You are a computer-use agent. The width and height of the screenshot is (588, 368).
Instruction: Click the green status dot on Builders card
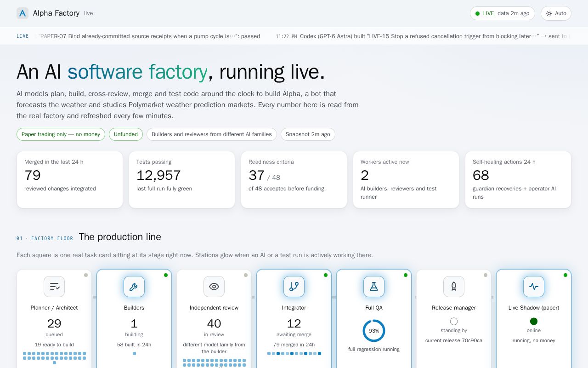tap(166, 275)
